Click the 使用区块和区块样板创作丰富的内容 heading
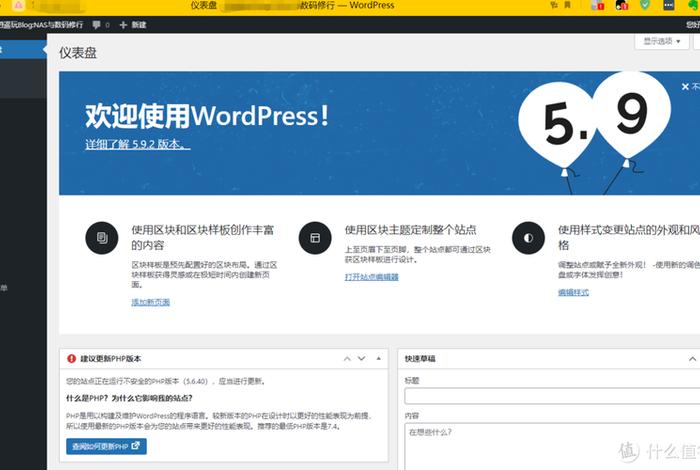Viewport: 700px width, 470px height. click(x=202, y=237)
